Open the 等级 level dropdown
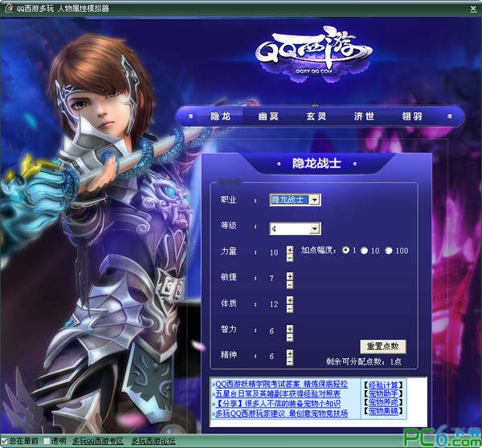 [296, 229]
